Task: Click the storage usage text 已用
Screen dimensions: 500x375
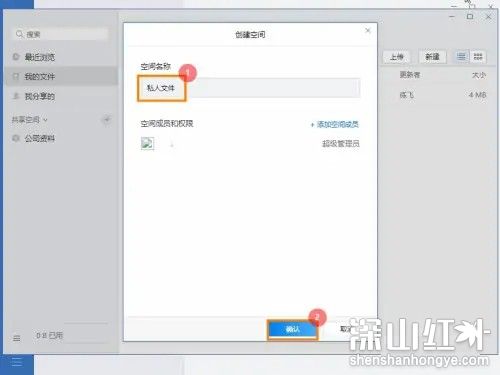Action: 49,335
